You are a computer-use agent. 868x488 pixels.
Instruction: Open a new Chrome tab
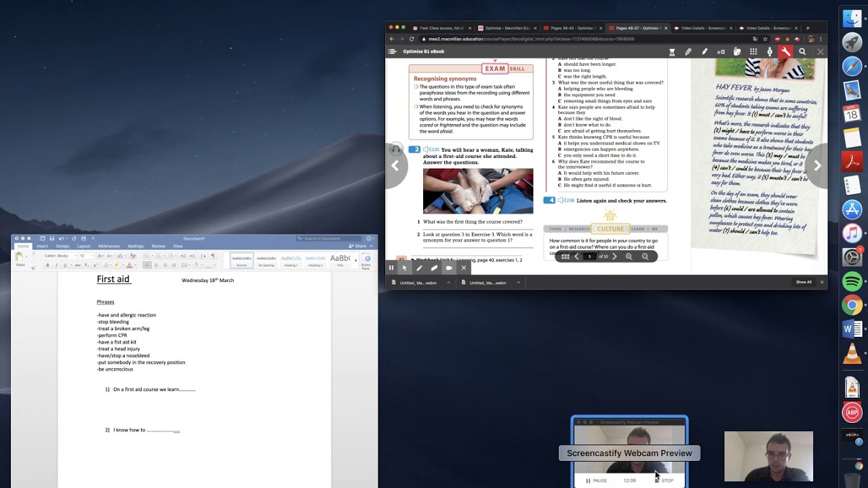coord(808,28)
